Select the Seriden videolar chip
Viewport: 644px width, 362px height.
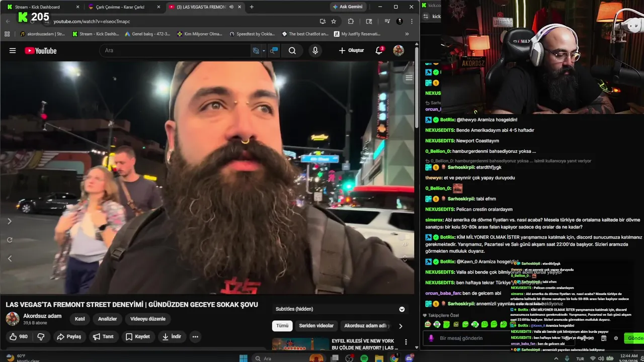pyautogui.click(x=316, y=326)
